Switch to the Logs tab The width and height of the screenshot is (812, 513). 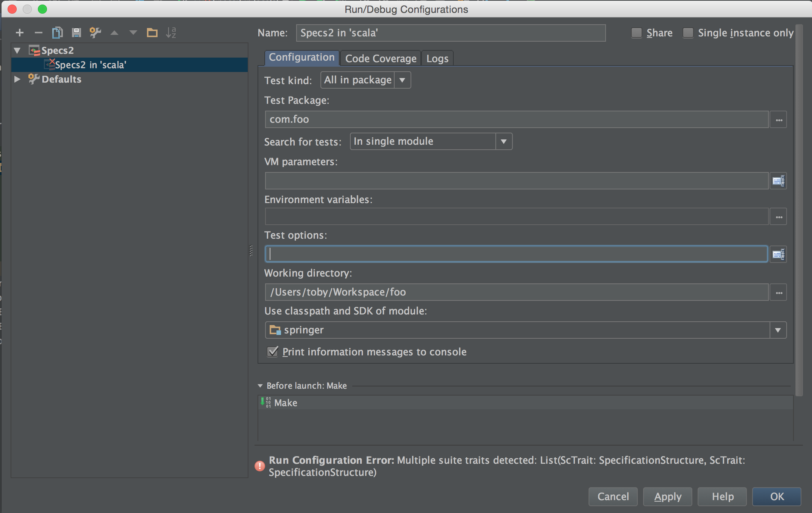[437, 58]
